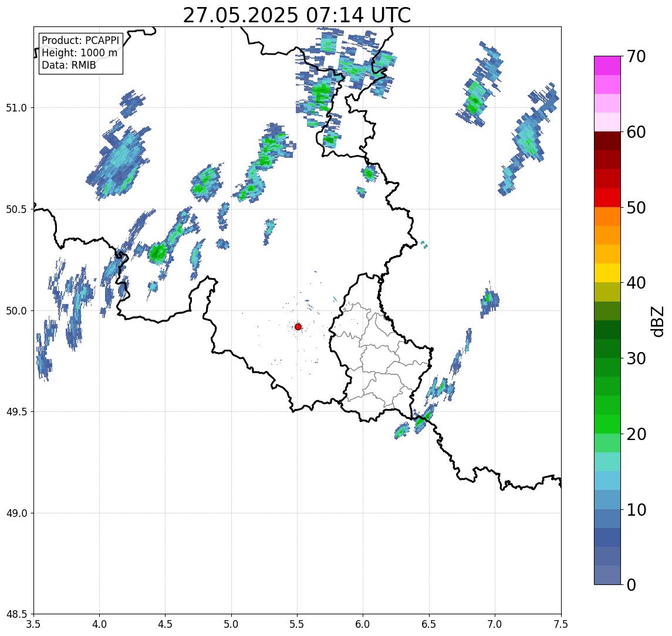Click the red radar location marker
The height and width of the screenshot is (636, 672).
[x=298, y=327]
